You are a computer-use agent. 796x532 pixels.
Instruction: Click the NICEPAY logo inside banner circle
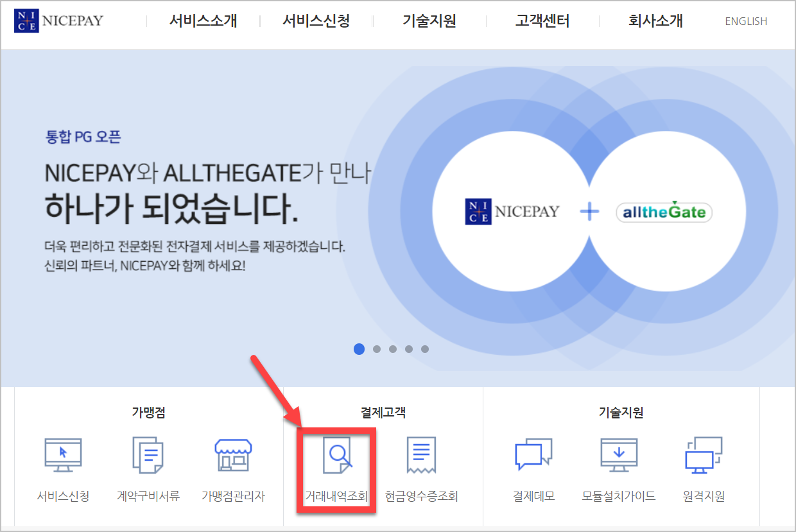pyautogui.click(x=512, y=211)
